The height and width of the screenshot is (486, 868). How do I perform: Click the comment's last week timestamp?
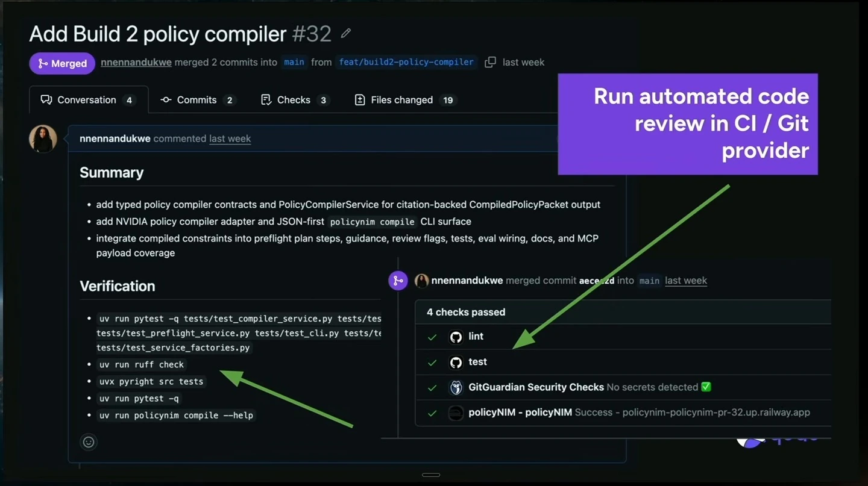[230, 139]
